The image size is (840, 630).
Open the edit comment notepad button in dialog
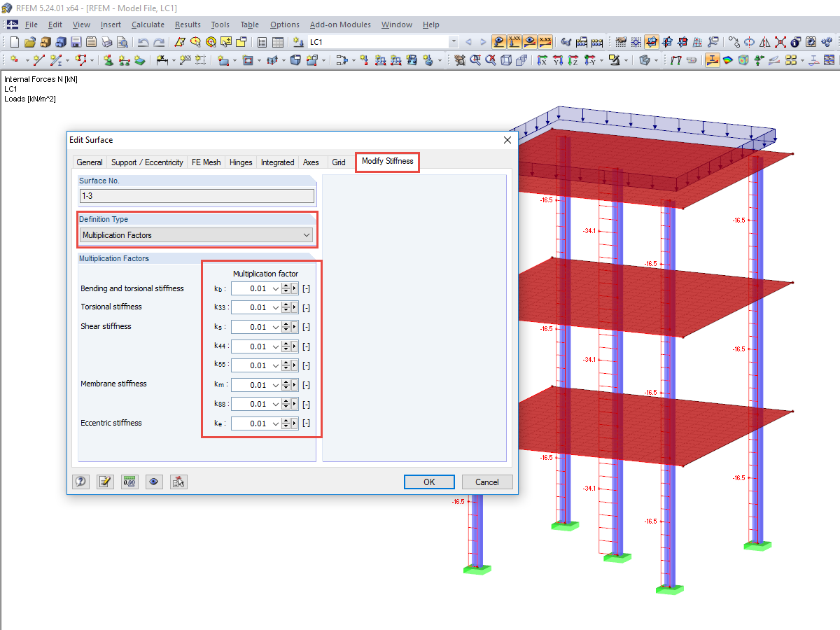(105, 482)
